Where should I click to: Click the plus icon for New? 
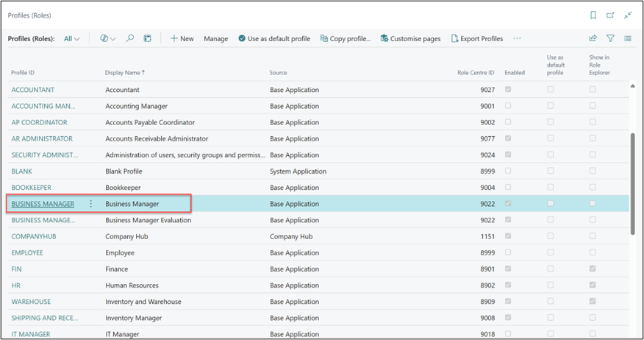coord(174,38)
